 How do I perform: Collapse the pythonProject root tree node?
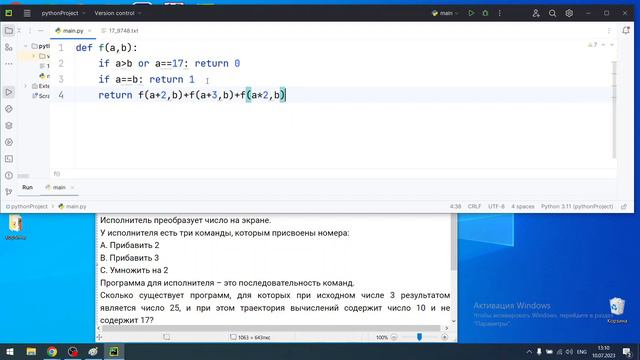click(x=26, y=46)
